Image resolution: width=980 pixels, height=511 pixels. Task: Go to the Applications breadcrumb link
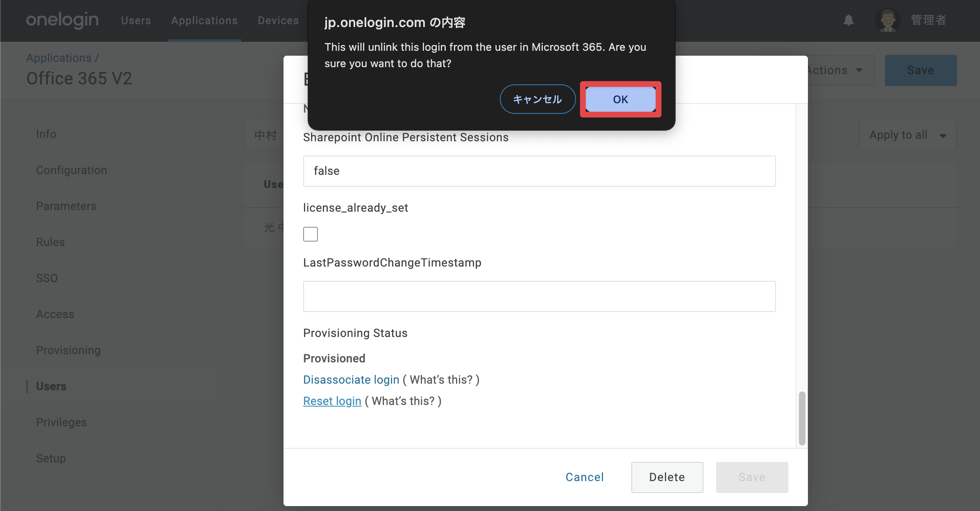point(59,58)
